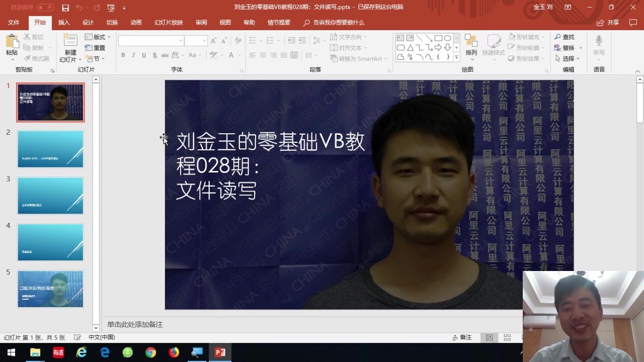Open the File (文件) tab
This screenshot has width=644, height=362.
(x=14, y=23)
